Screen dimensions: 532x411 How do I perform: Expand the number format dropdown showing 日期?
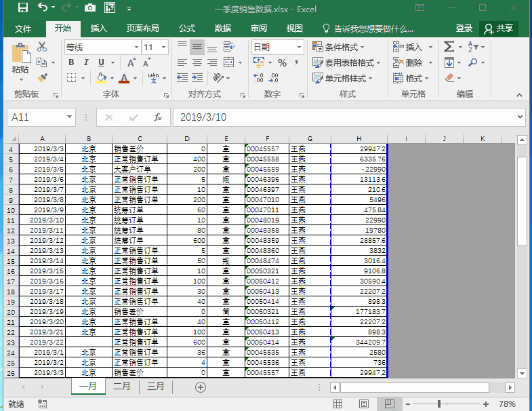pyautogui.click(x=299, y=47)
